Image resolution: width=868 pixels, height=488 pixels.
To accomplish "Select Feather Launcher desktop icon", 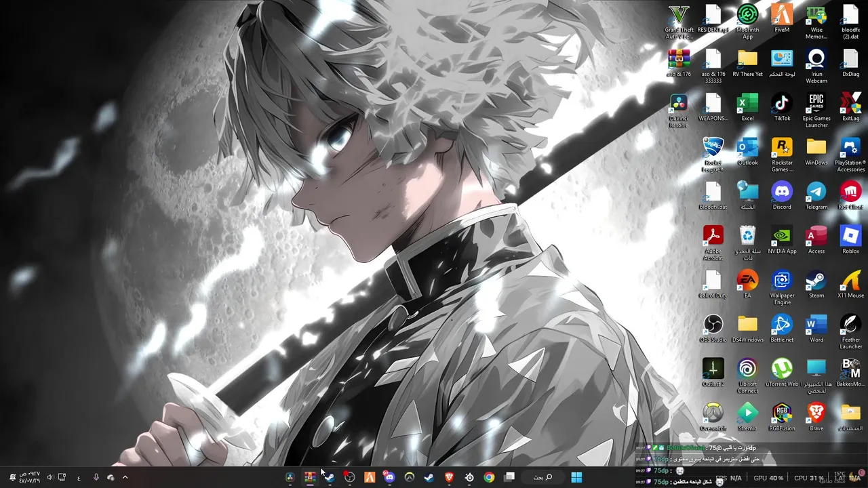I will tap(850, 333).
